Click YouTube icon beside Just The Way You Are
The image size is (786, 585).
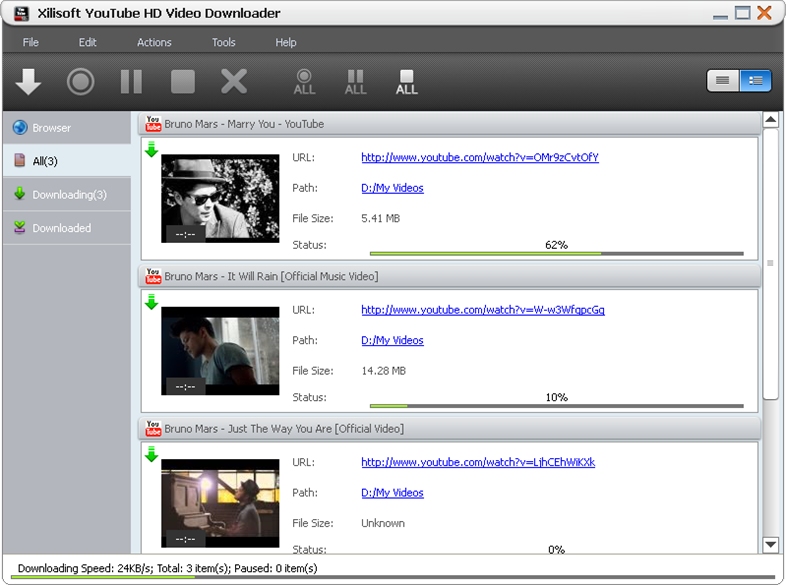[x=153, y=428]
